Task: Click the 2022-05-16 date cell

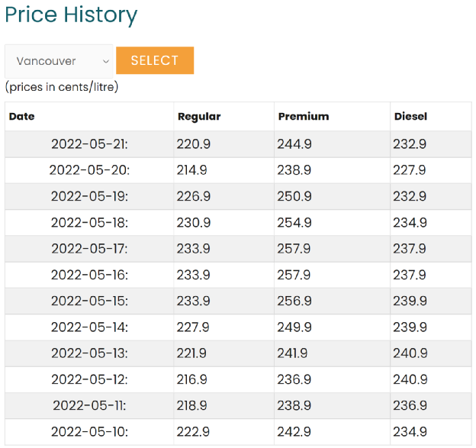Action: pos(89,275)
